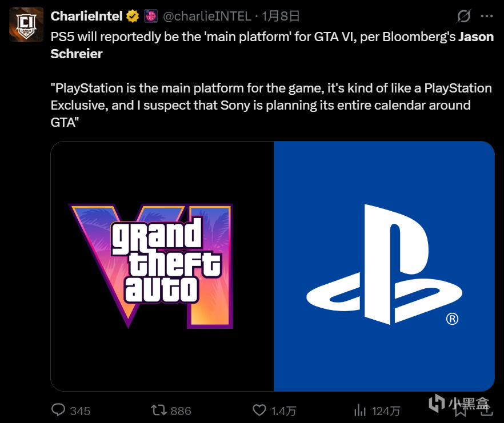This screenshot has height=423, width=504.
Task: Toggle like with the heart icon
Action: pos(260,410)
